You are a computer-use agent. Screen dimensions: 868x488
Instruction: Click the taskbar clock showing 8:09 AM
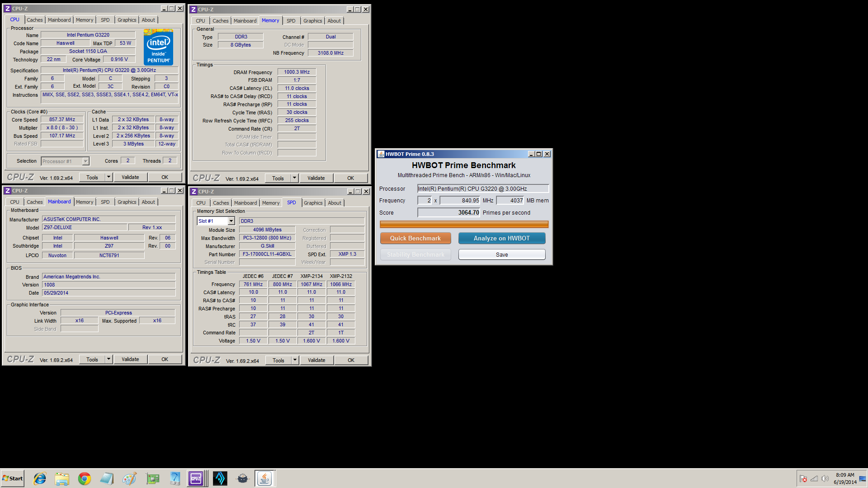coord(845,479)
